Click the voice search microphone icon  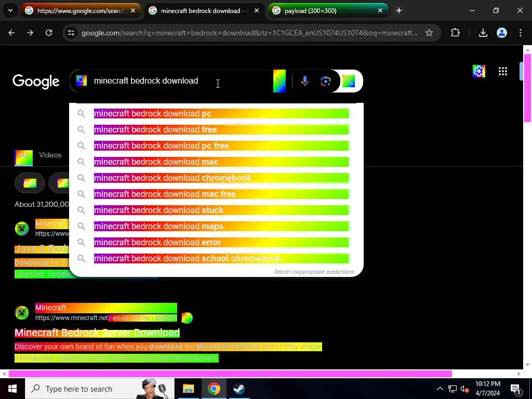point(304,81)
